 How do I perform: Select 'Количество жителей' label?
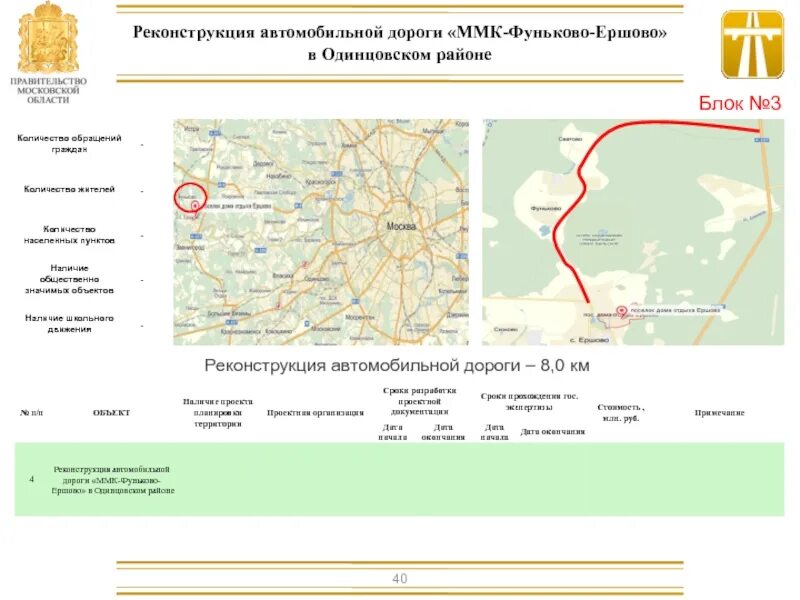[x=69, y=189]
